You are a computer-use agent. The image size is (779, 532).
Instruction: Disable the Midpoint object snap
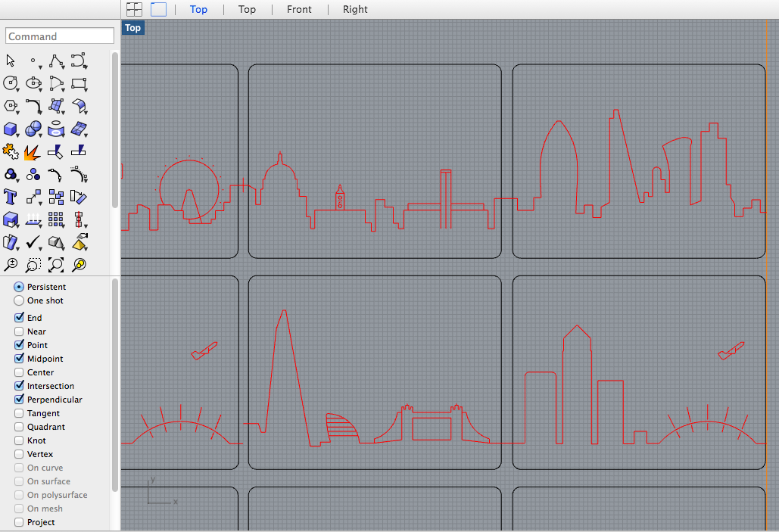(19, 359)
